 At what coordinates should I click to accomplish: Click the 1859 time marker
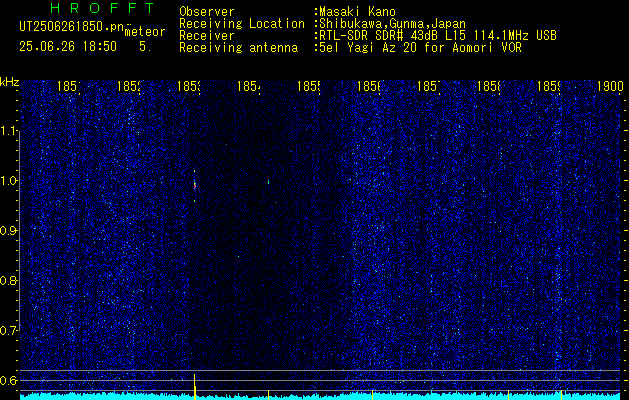tap(549, 86)
